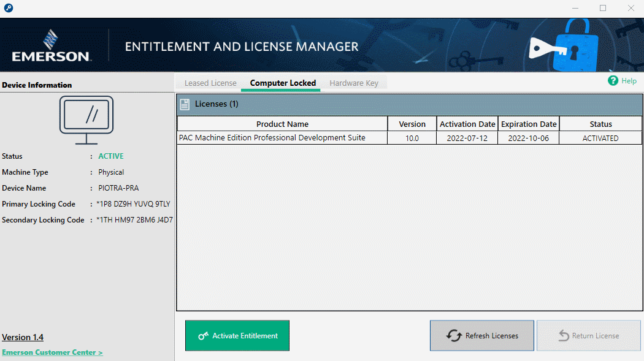The height and width of the screenshot is (361, 644).
Task: Open the Hardware Key tab
Action: (354, 83)
